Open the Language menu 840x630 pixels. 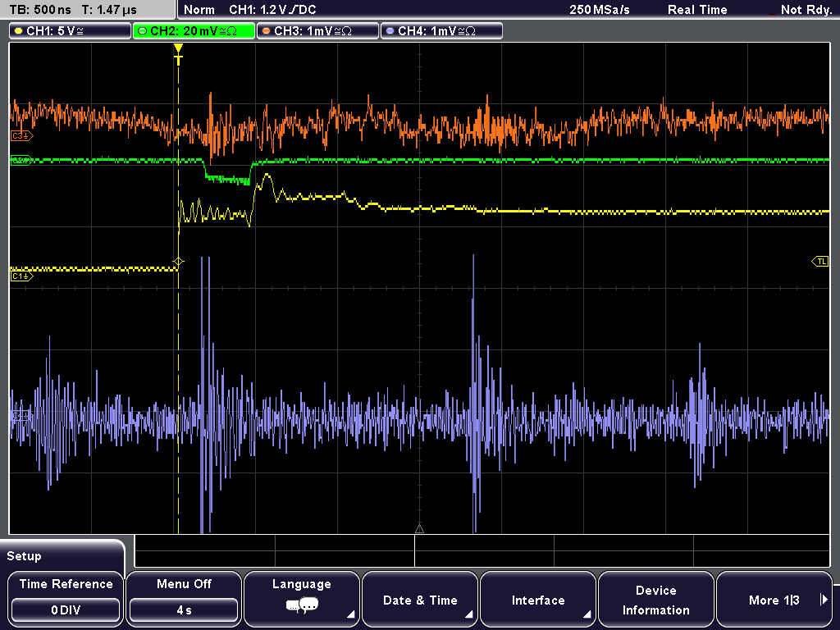click(x=302, y=598)
